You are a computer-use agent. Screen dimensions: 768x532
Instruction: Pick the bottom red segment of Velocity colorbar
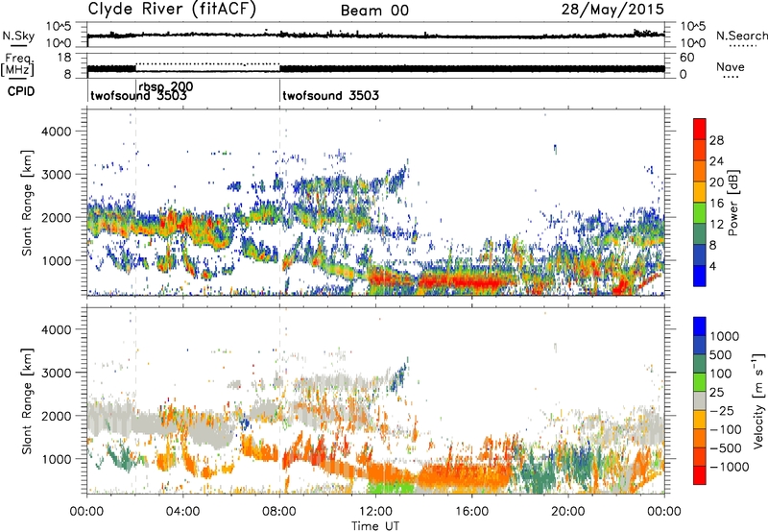tap(700, 475)
